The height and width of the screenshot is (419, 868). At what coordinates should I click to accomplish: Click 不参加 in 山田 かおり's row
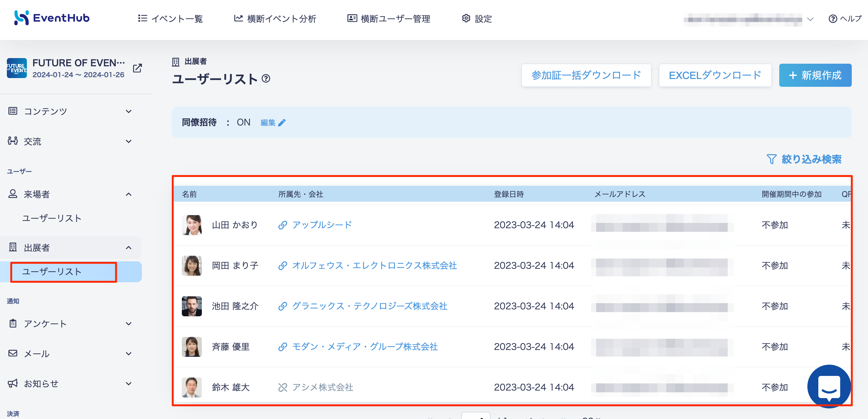pos(775,225)
